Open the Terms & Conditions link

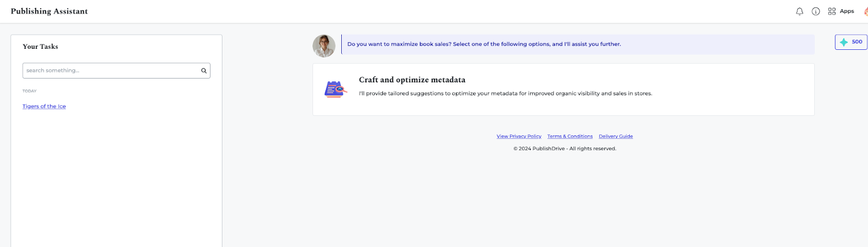tap(570, 136)
